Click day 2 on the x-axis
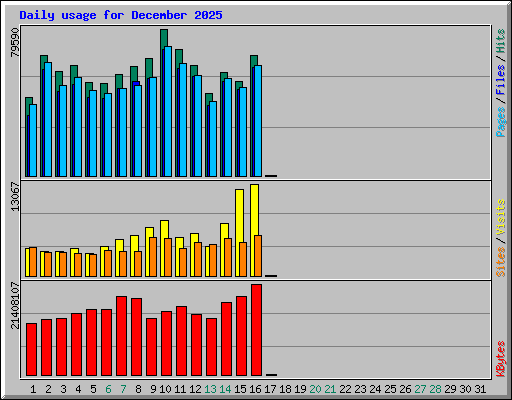 (48, 389)
